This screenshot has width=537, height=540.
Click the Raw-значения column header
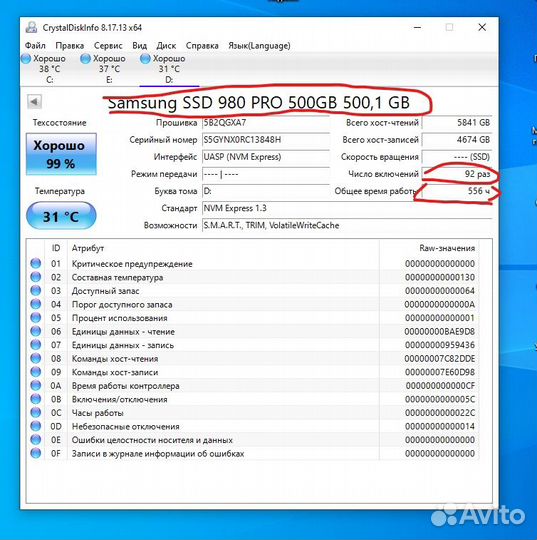click(429, 248)
